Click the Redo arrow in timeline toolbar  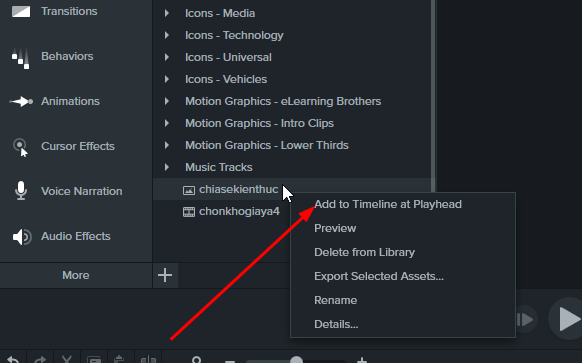40,359
